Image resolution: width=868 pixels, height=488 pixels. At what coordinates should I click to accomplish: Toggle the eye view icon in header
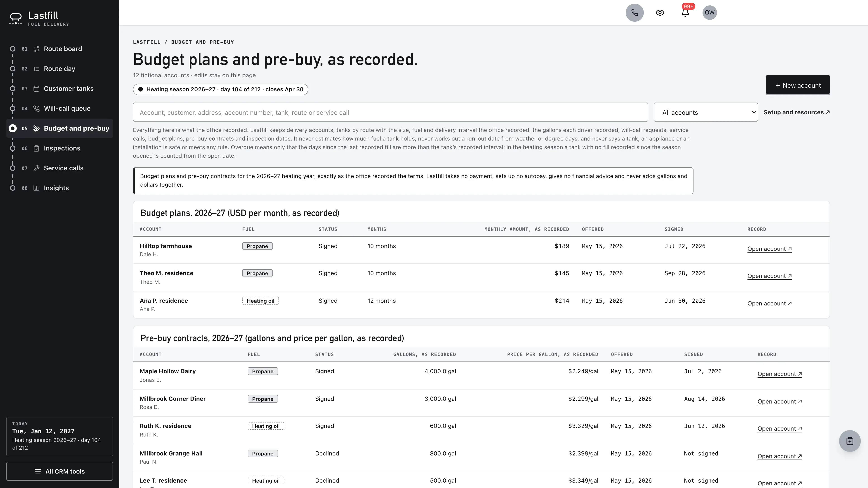click(x=660, y=13)
